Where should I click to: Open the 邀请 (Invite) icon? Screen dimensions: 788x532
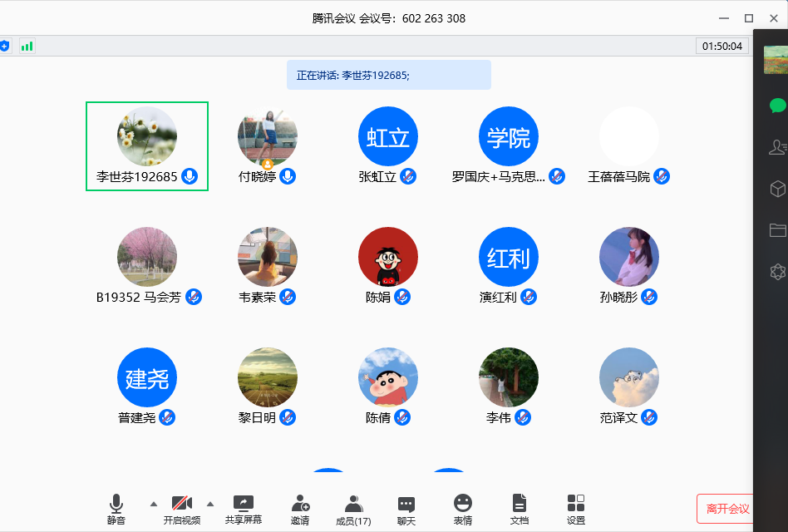point(300,504)
